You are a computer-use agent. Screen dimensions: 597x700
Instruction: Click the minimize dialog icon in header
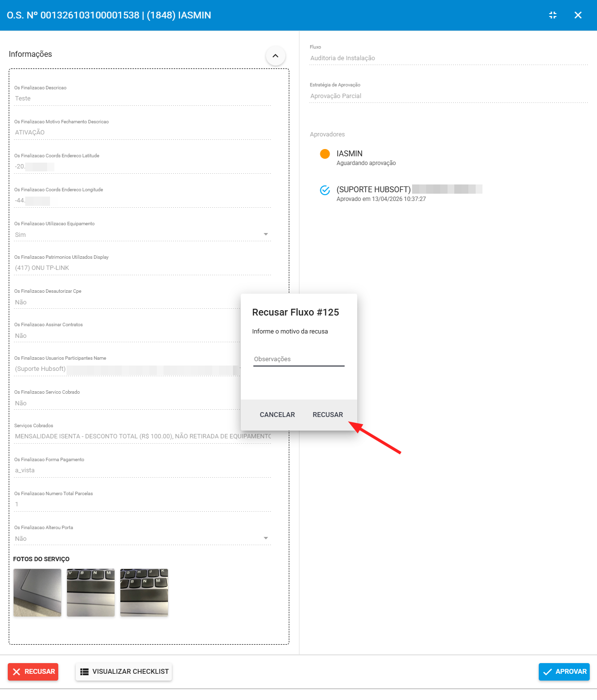(552, 15)
